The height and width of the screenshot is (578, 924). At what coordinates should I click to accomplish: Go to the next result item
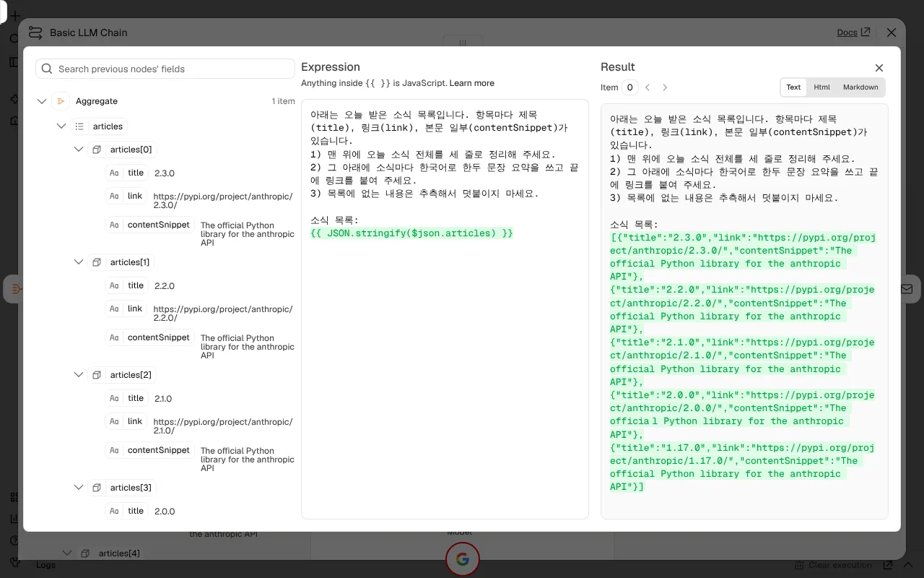665,87
